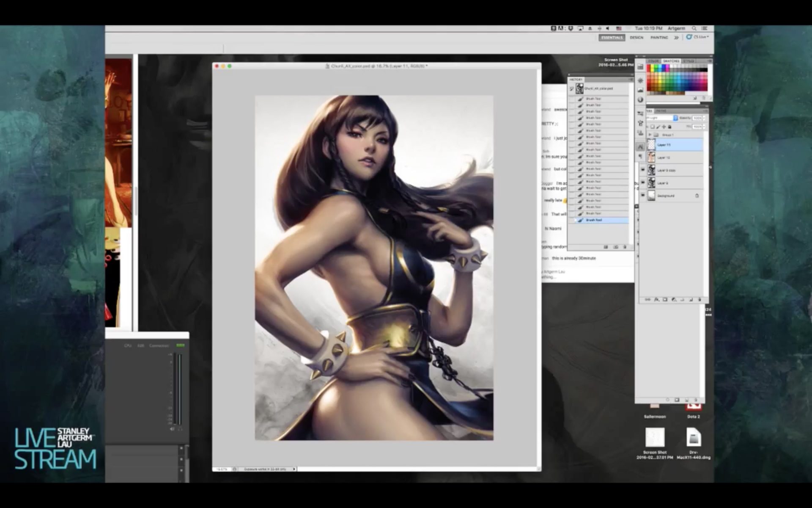The height and width of the screenshot is (508, 812).
Task: Create new document from history state
Action: (606, 247)
